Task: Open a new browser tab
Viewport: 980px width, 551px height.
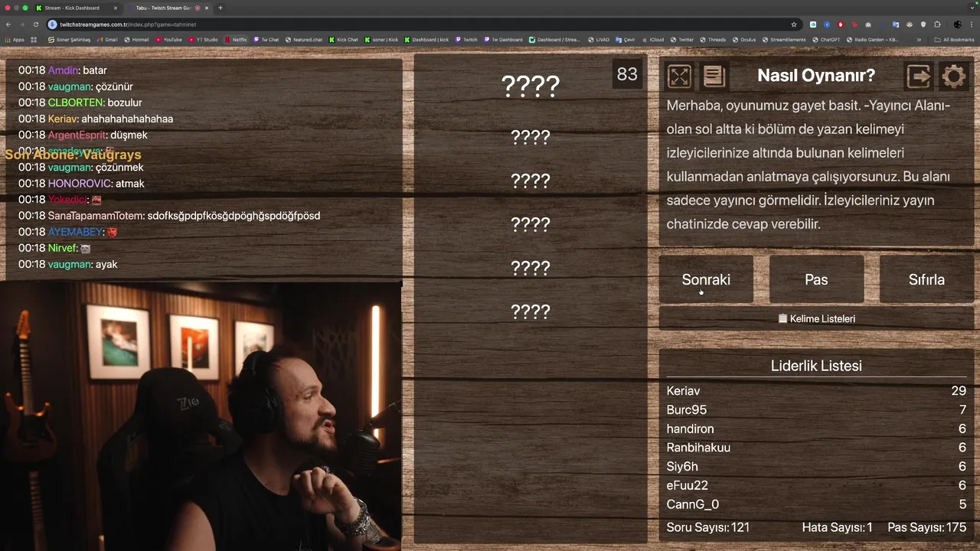Action: (220, 8)
